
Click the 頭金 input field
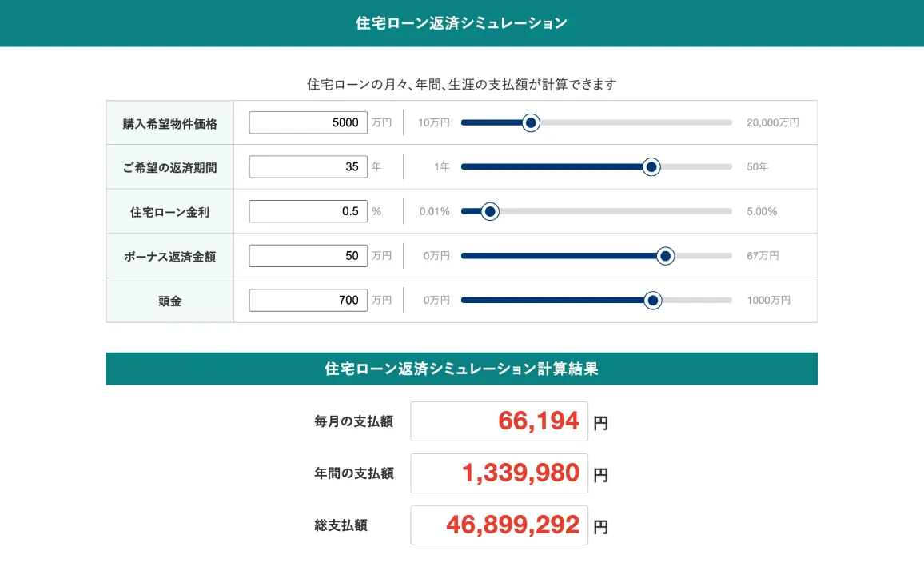point(309,300)
